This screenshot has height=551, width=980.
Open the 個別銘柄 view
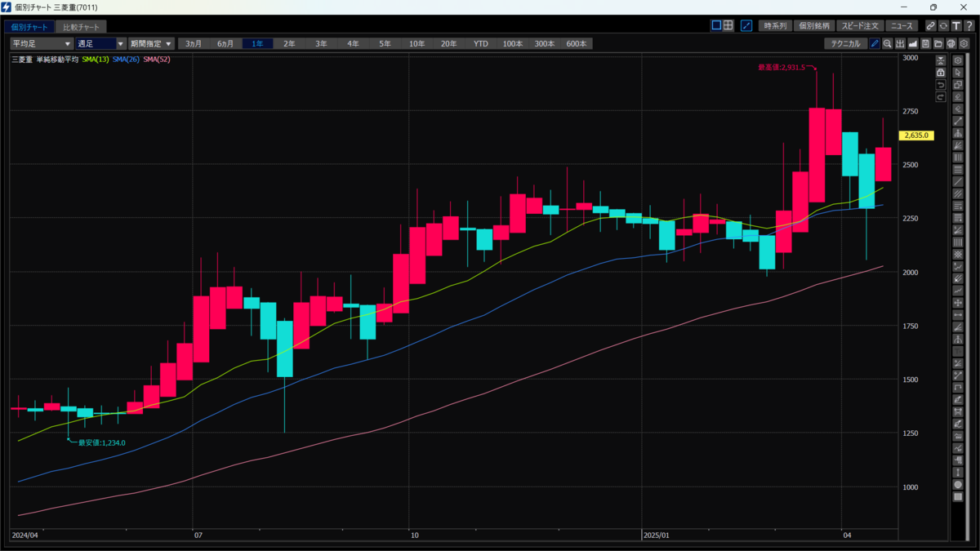click(813, 25)
